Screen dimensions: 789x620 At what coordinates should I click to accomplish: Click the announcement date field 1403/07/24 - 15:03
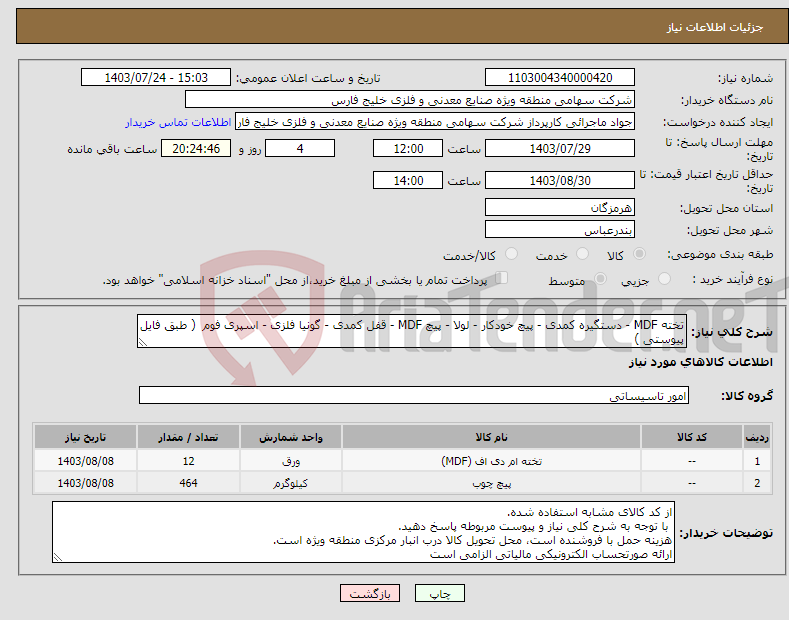(x=155, y=78)
